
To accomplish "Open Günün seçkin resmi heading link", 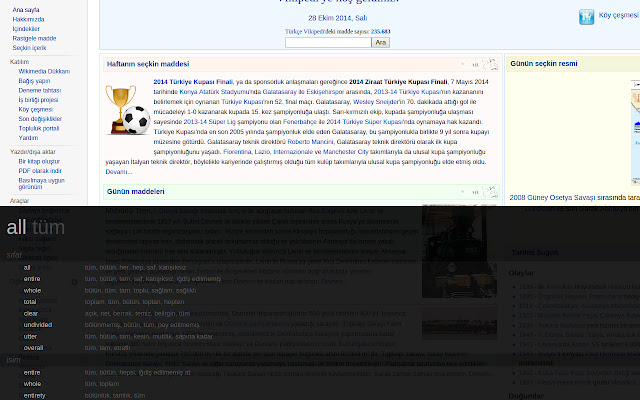I will coord(544,63).
